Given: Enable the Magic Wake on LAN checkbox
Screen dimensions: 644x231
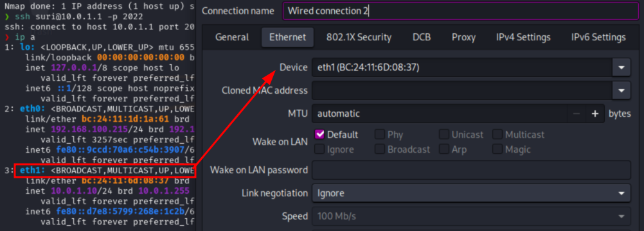Looking at the screenshot, I should 497,150.
